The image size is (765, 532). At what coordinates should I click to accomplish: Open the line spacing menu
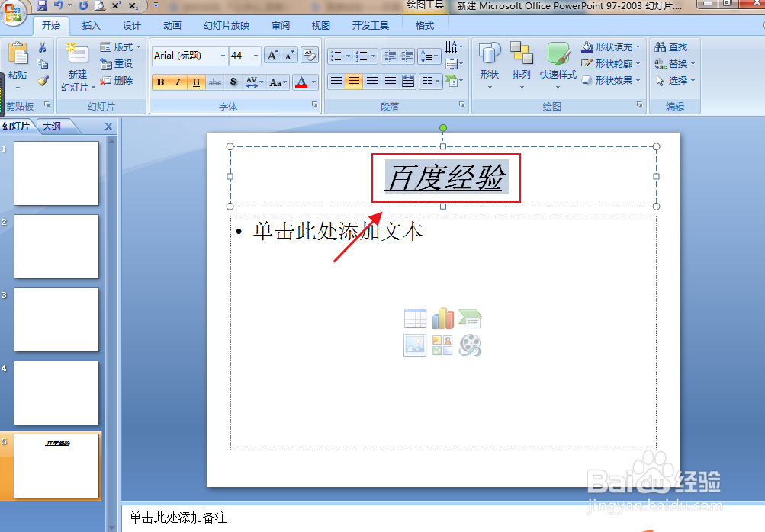(x=429, y=56)
